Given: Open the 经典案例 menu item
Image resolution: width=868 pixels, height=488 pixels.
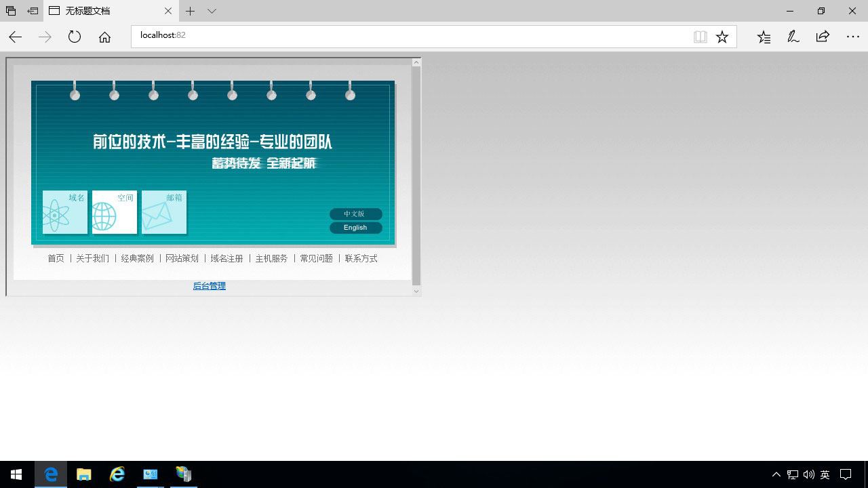Looking at the screenshot, I should (137, 258).
